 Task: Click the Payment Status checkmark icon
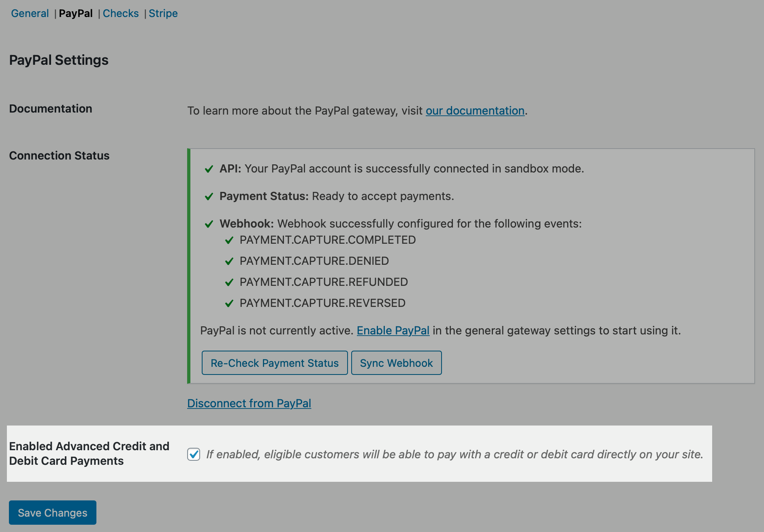pyautogui.click(x=209, y=196)
